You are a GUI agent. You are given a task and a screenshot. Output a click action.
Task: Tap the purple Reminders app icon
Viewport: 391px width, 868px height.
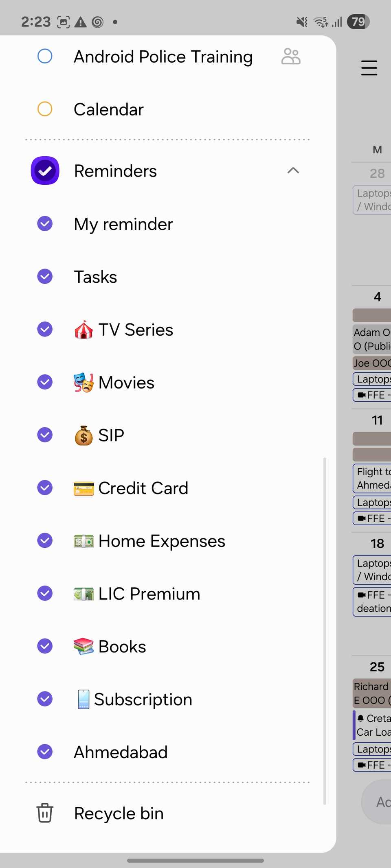[x=45, y=171]
